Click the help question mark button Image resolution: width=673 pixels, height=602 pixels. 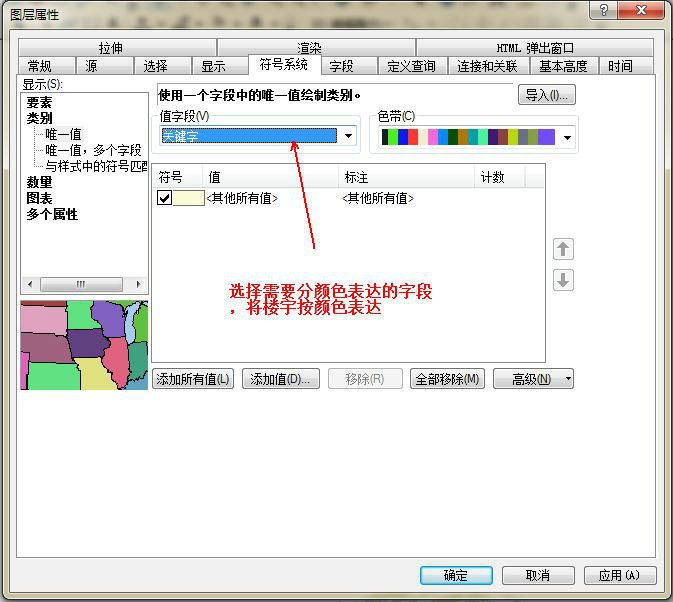click(603, 9)
